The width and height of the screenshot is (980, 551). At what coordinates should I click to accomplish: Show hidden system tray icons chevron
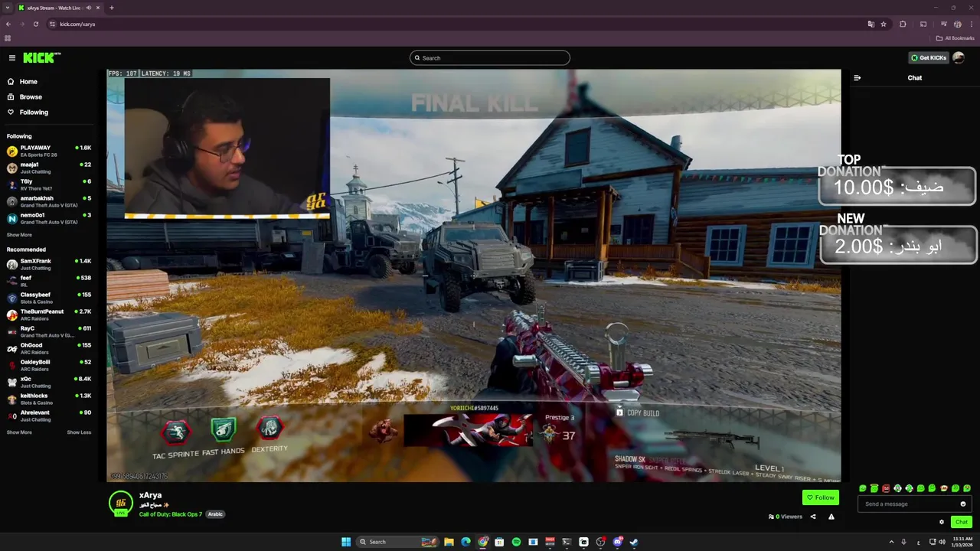(x=891, y=542)
